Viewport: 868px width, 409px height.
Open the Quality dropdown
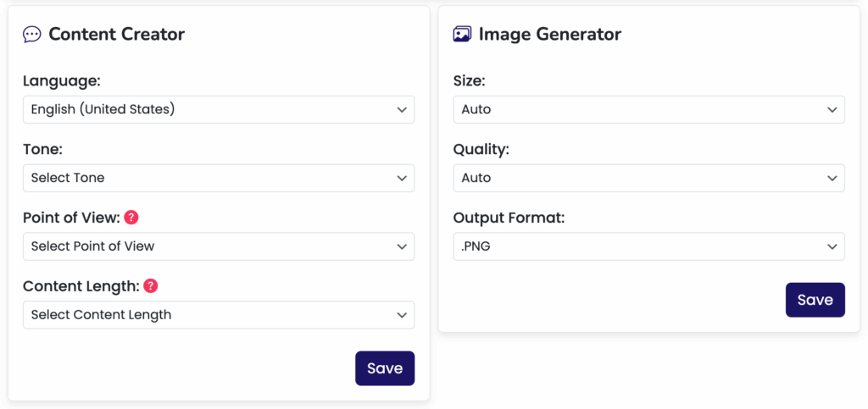(x=648, y=178)
